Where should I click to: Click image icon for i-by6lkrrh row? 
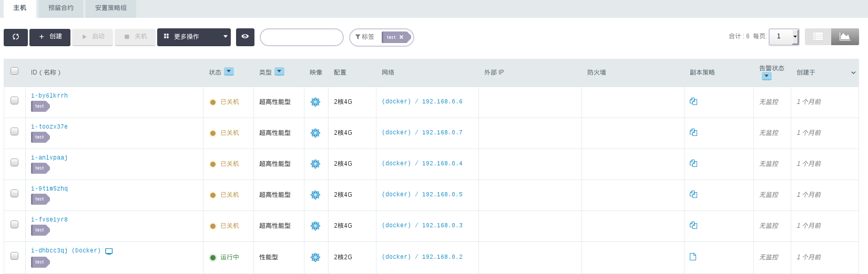tap(315, 102)
